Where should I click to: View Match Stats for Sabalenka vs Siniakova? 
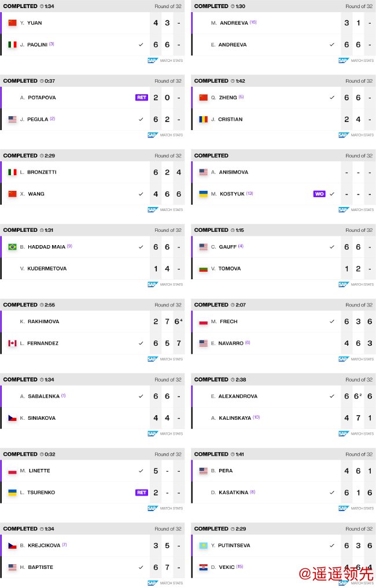pyautogui.click(x=166, y=434)
